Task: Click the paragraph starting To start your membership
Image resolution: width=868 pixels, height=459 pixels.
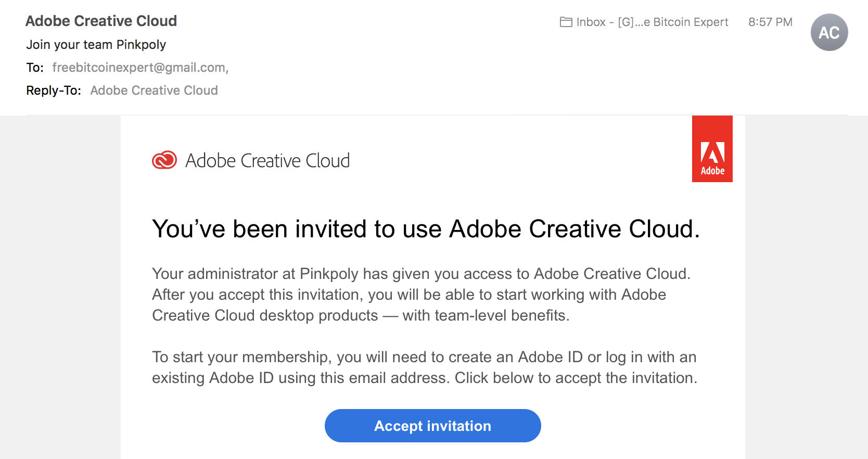Action: 425,367
